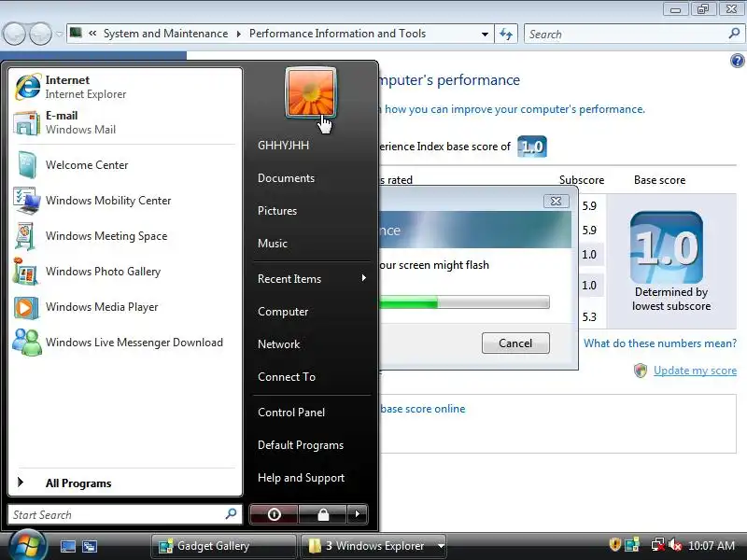Click the Show Desktop quick launch icon
The height and width of the screenshot is (560, 747).
pyautogui.click(x=67, y=546)
